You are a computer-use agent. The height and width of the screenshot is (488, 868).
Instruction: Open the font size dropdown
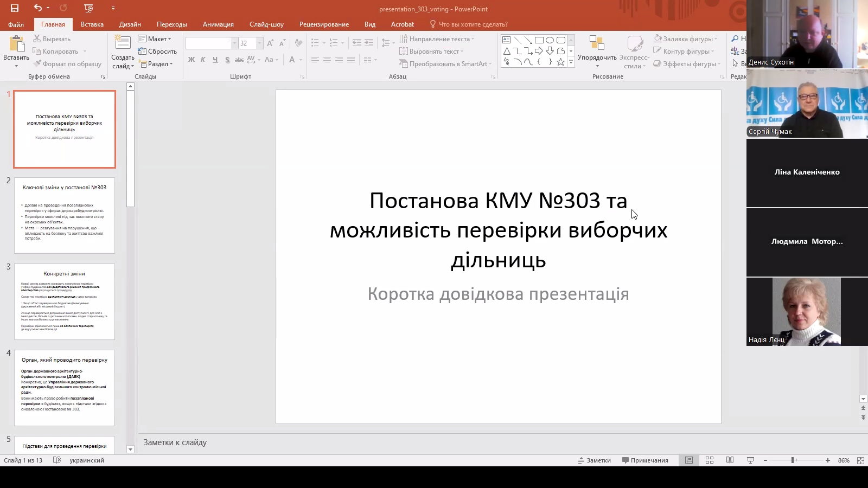click(259, 43)
